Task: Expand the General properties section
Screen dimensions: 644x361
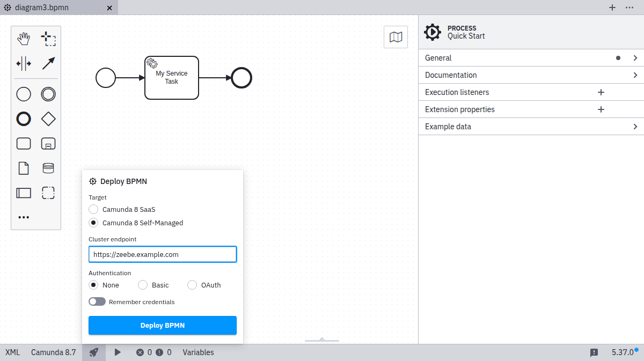Action: 530,57
